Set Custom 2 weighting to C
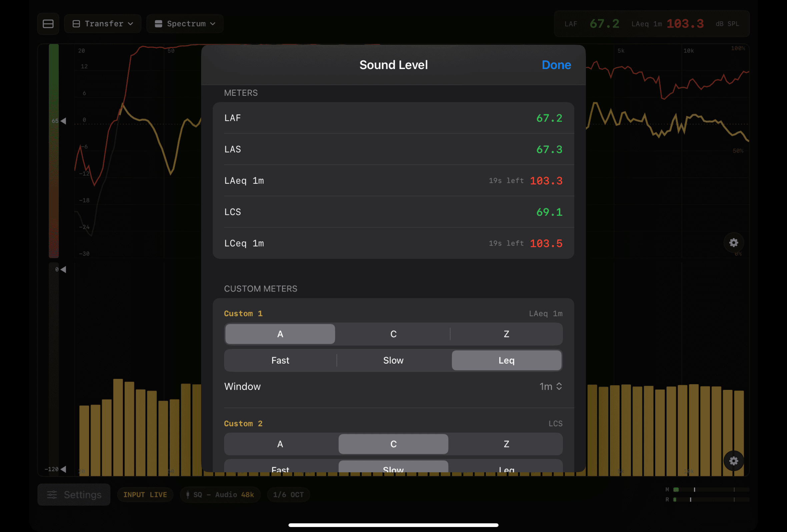This screenshot has height=532, width=787. click(393, 444)
